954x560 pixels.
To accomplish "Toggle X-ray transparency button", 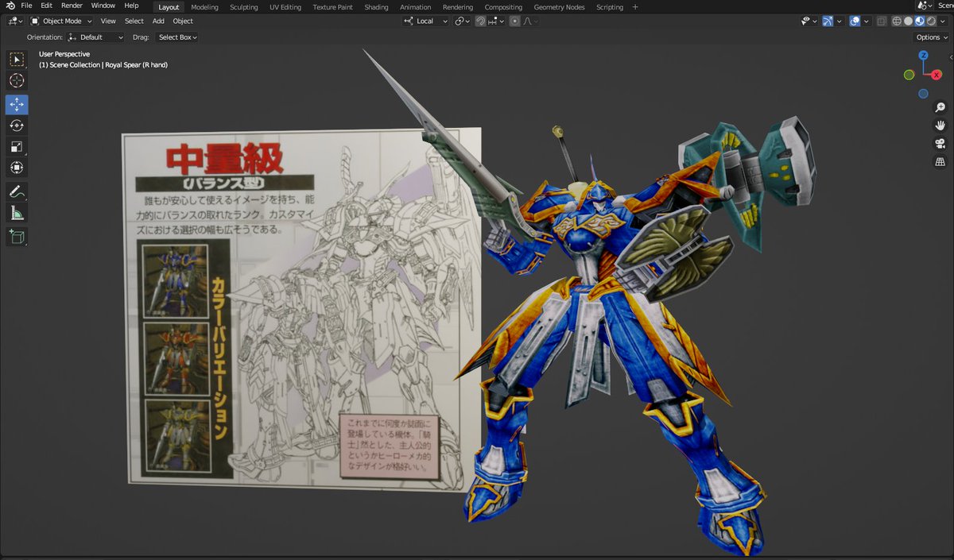I will pos(881,21).
